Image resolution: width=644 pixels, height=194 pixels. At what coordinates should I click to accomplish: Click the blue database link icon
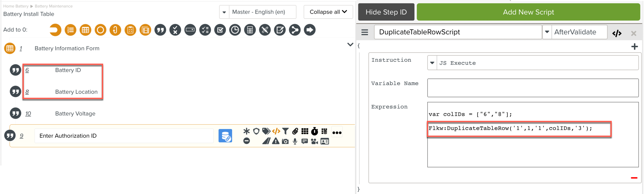(x=225, y=136)
